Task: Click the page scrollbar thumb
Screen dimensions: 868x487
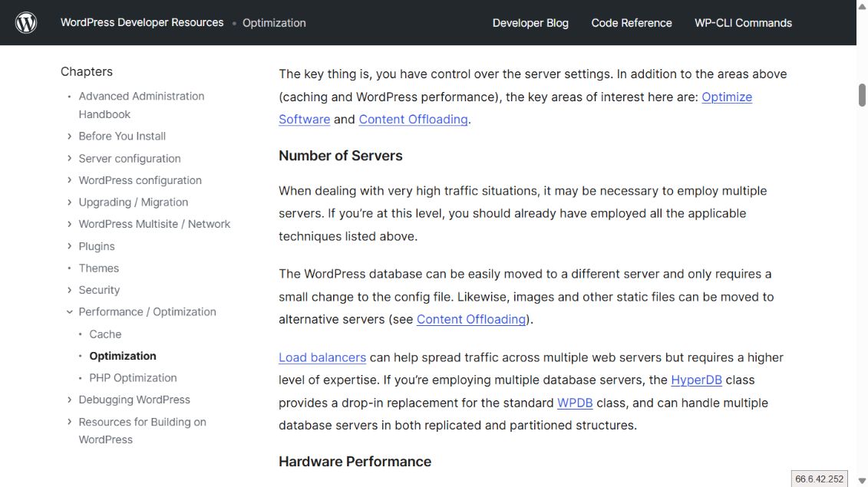Action: (862, 94)
